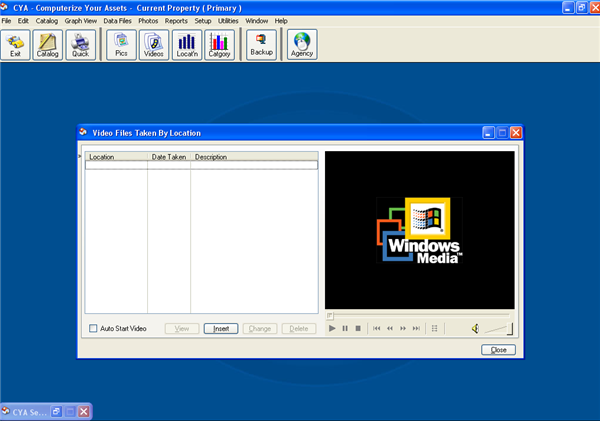Click the preview grid icon in player
The image size is (600, 421).
coord(434,328)
